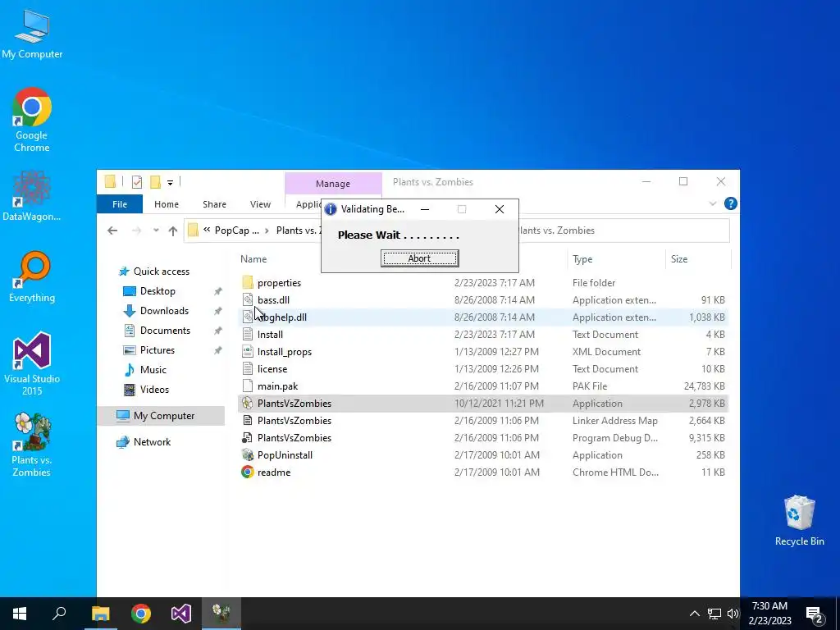
Task: Open Downloads in navigation pane
Action: coord(164,311)
